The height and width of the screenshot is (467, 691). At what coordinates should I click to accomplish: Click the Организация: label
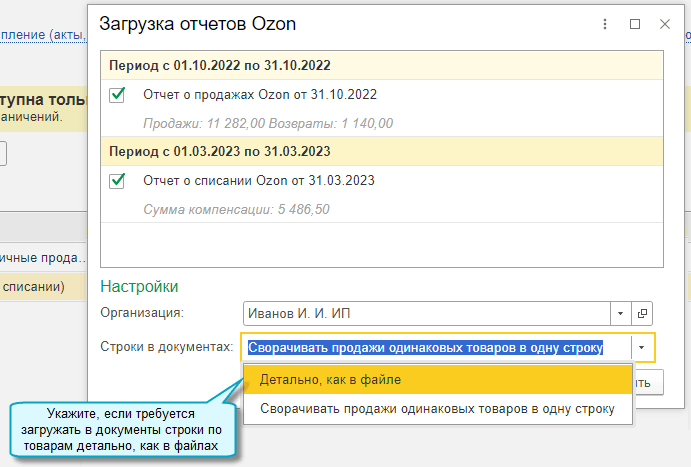142,313
